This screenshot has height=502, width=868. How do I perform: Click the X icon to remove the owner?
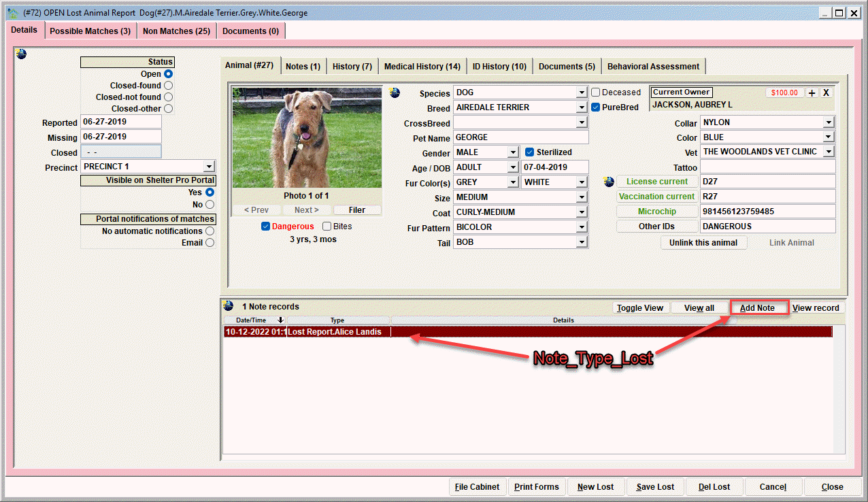point(826,93)
